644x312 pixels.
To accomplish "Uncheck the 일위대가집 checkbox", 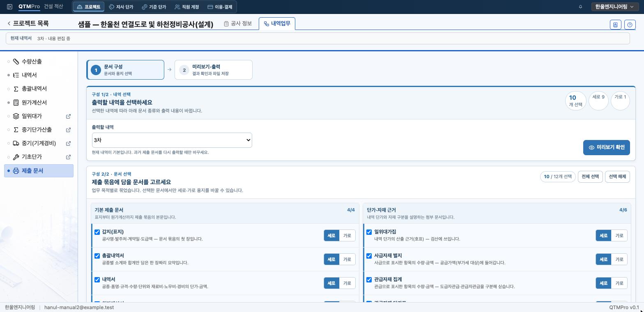I will [x=369, y=232].
